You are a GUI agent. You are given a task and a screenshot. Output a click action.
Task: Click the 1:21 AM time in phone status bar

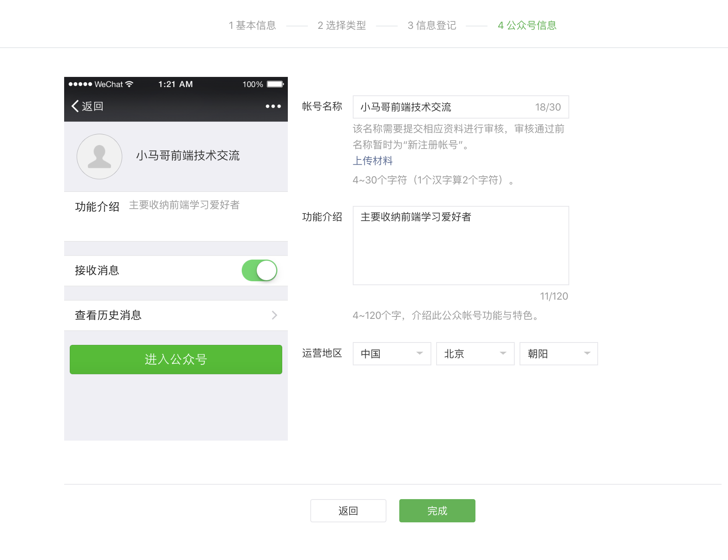point(175,84)
